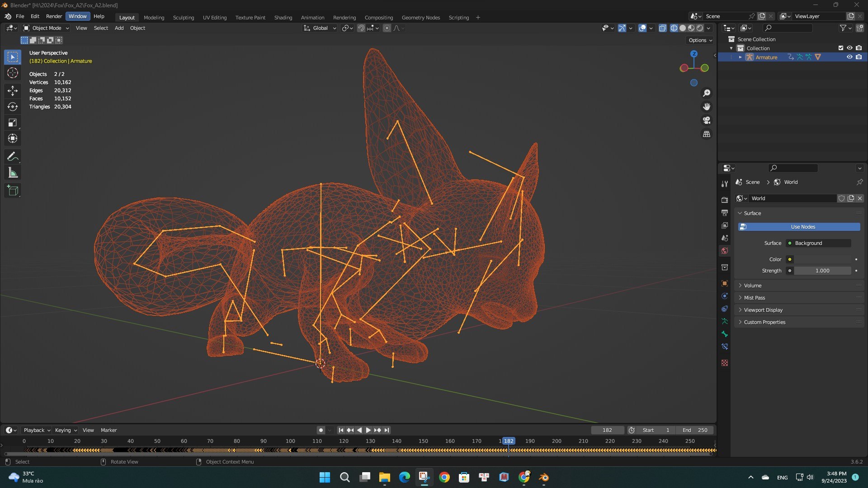Open the Physics properties tab
The width and height of the screenshot is (868, 488).
[x=725, y=296]
